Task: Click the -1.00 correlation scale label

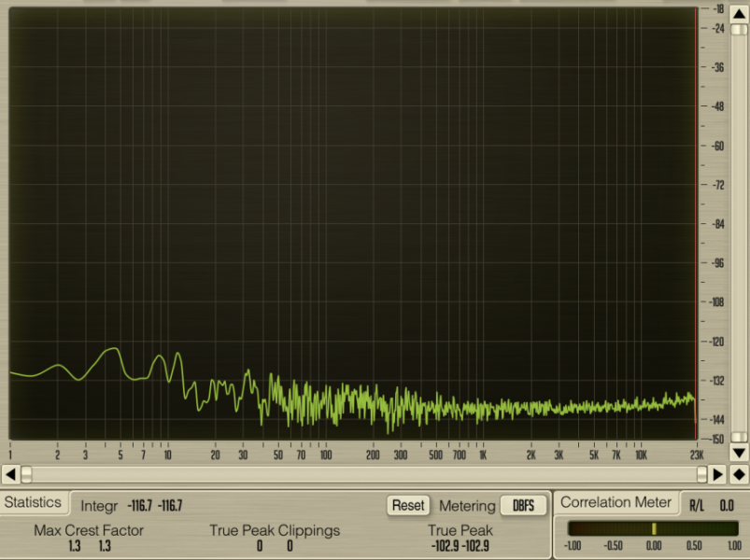Action: 573,546
